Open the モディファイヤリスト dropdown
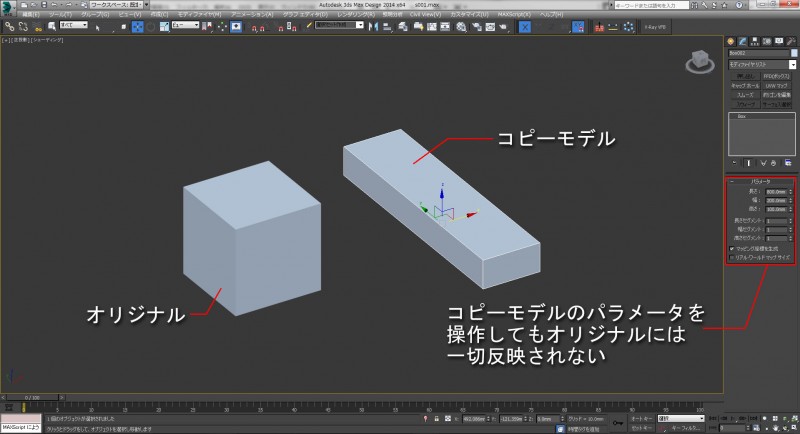 760,62
